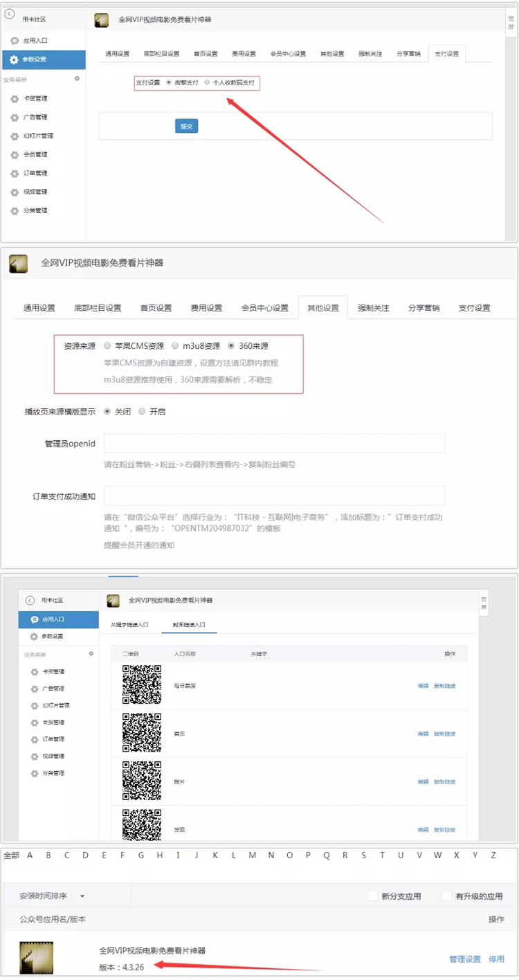Click the large app logo above 其他设置 tabs
This screenshot has height=980, width=519.
(18, 264)
